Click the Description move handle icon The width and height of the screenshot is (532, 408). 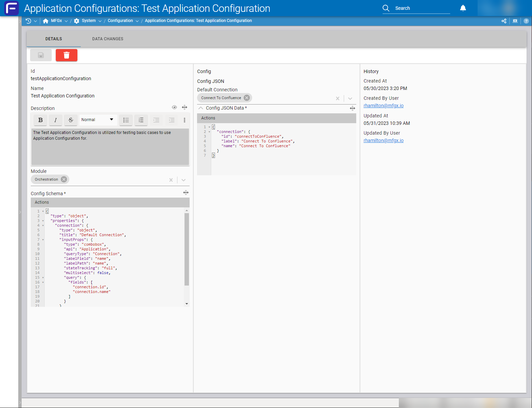(x=185, y=107)
